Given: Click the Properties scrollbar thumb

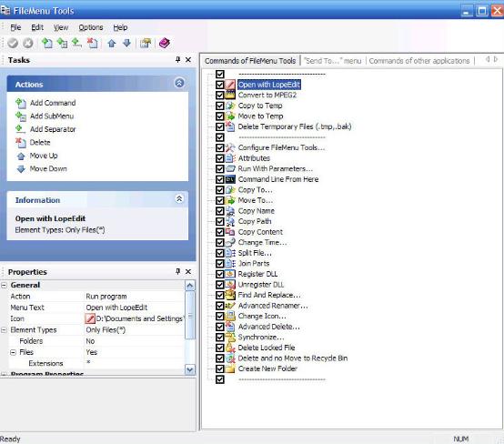Looking at the screenshot, I should pyautogui.click(x=190, y=315).
